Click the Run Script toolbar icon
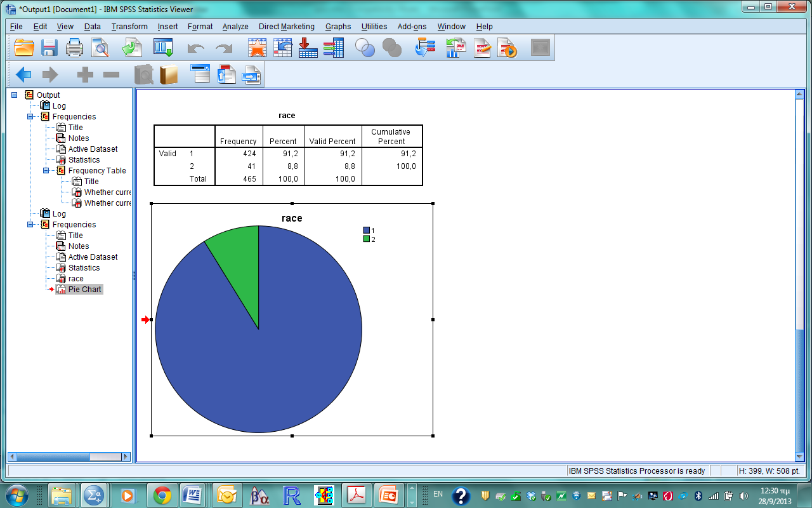812x508 pixels. [x=507, y=48]
